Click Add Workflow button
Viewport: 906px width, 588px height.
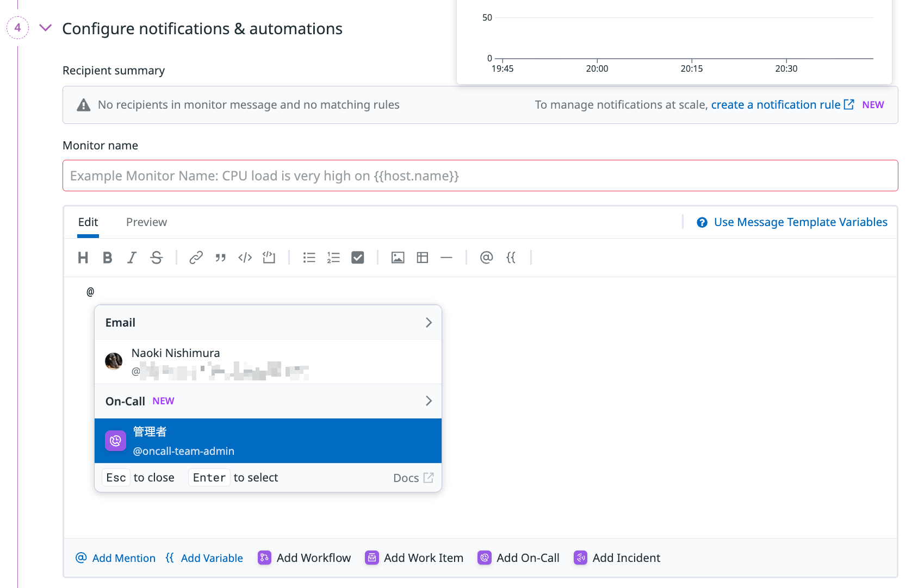305,558
